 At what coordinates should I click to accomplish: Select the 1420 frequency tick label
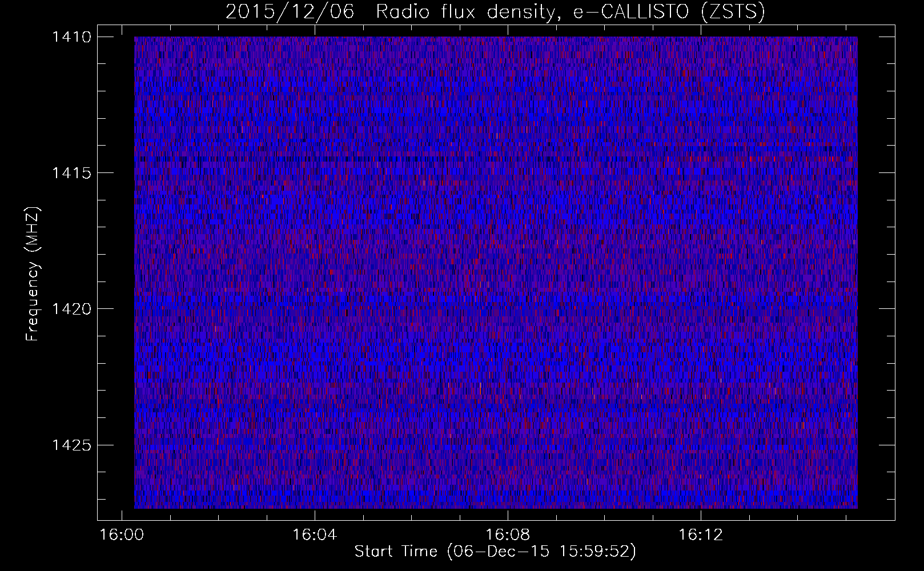72,309
